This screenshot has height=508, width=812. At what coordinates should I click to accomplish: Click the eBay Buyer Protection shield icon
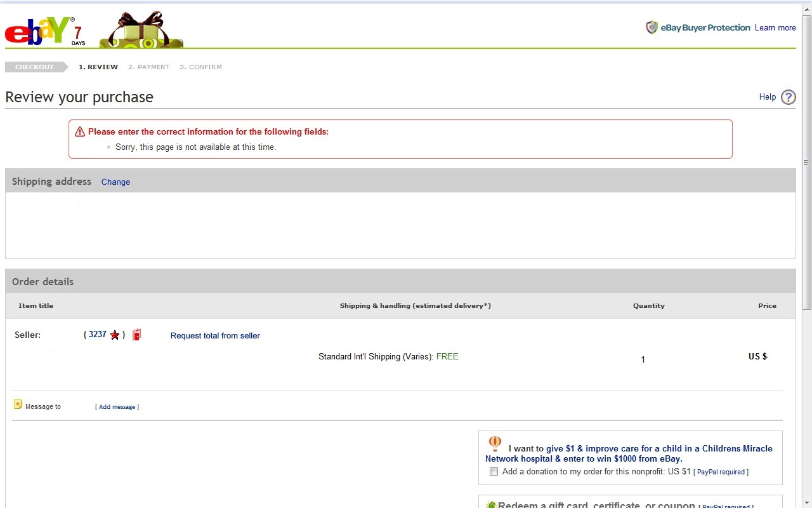[652, 27]
